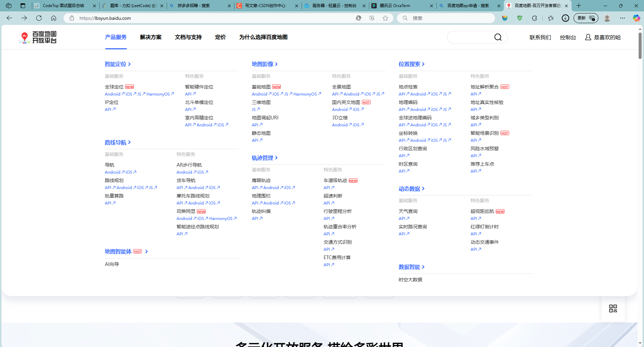Click the site info lock icon
Image resolution: width=644 pixels, height=347 pixels.
72,18
